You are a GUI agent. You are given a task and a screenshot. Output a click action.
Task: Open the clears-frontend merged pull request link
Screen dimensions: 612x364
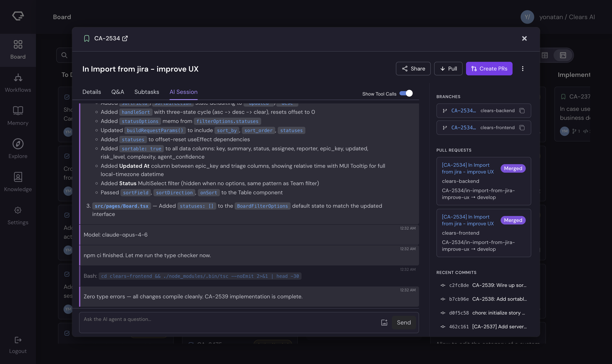(x=468, y=220)
